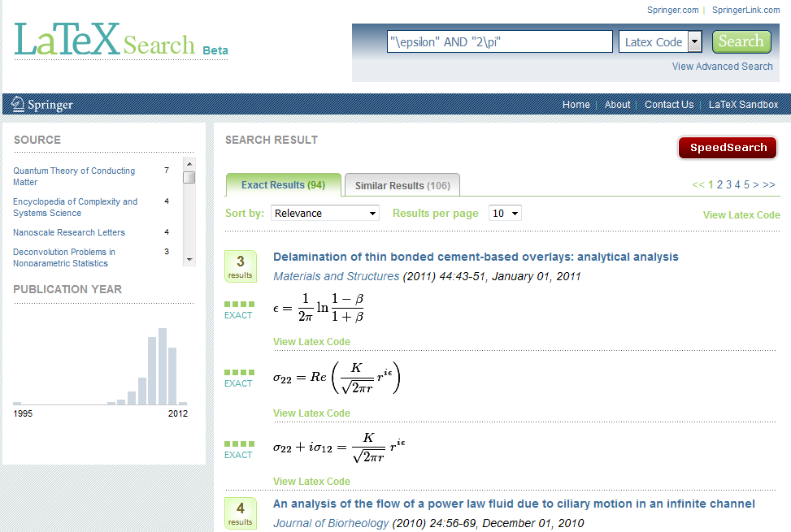Click the 4 results badge
The image size is (791, 532).
241,513
